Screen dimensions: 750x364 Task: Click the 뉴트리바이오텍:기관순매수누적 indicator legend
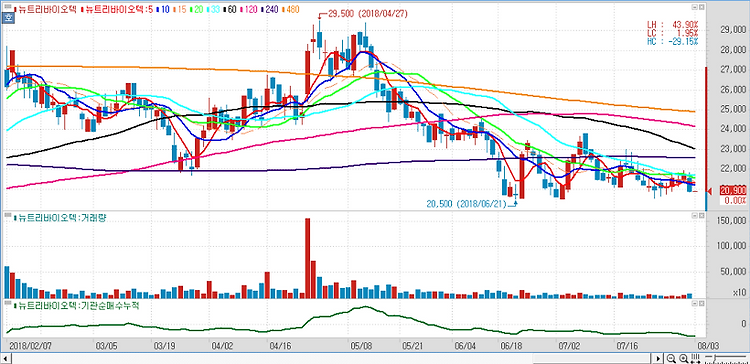77,305
